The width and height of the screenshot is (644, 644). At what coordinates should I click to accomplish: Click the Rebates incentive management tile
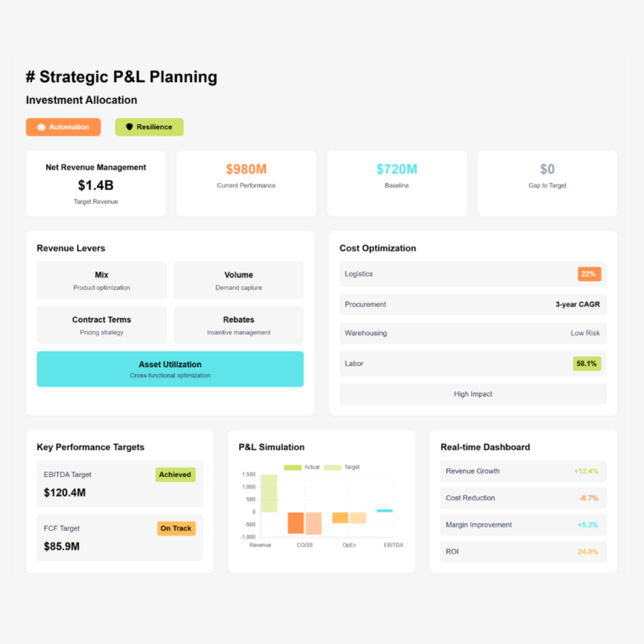pos(238,325)
